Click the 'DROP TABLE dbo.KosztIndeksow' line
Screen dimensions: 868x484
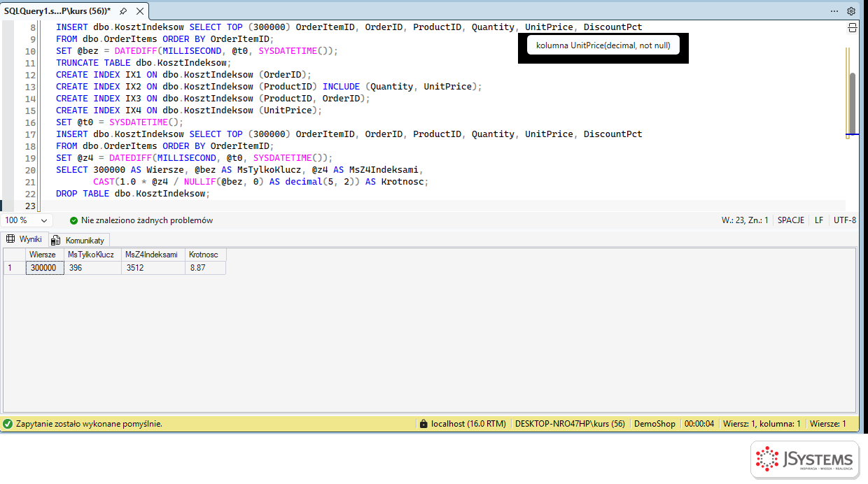pyautogui.click(x=133, y=194)
